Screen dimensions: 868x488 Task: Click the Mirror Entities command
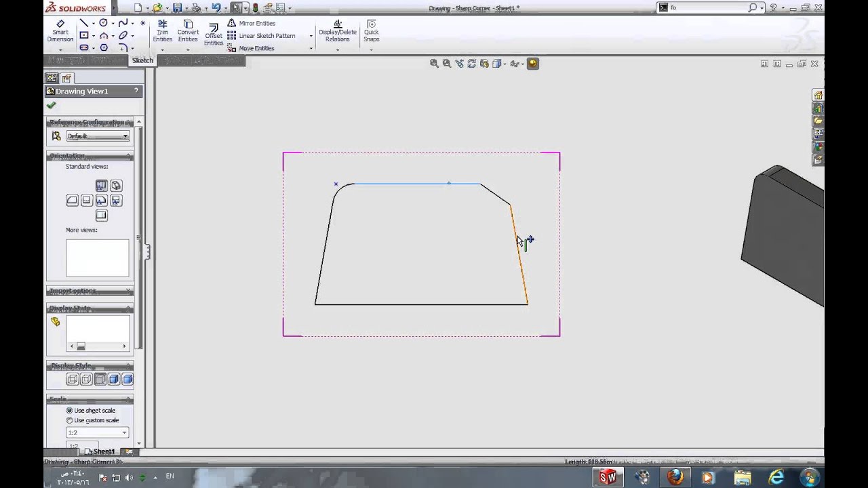[x=251, y=23]
